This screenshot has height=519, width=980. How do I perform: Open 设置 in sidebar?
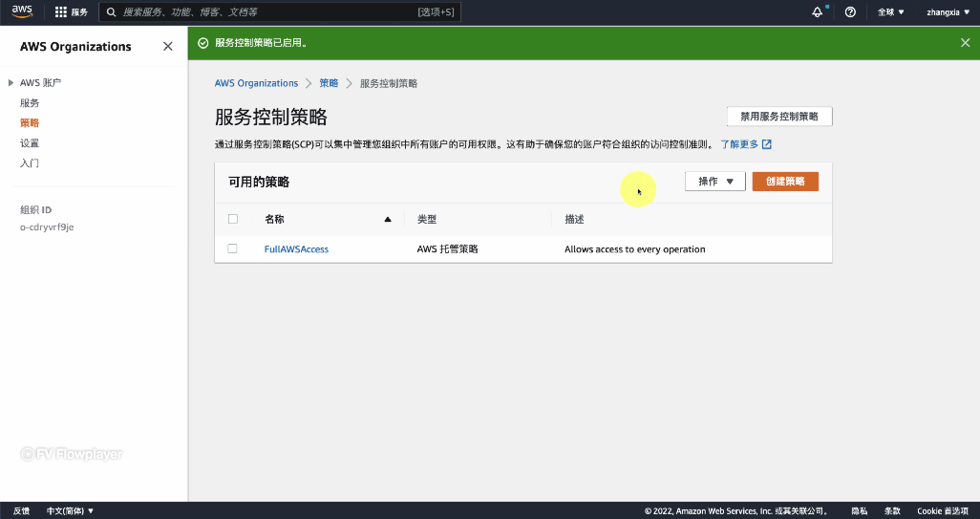click(x=30, y=142)
